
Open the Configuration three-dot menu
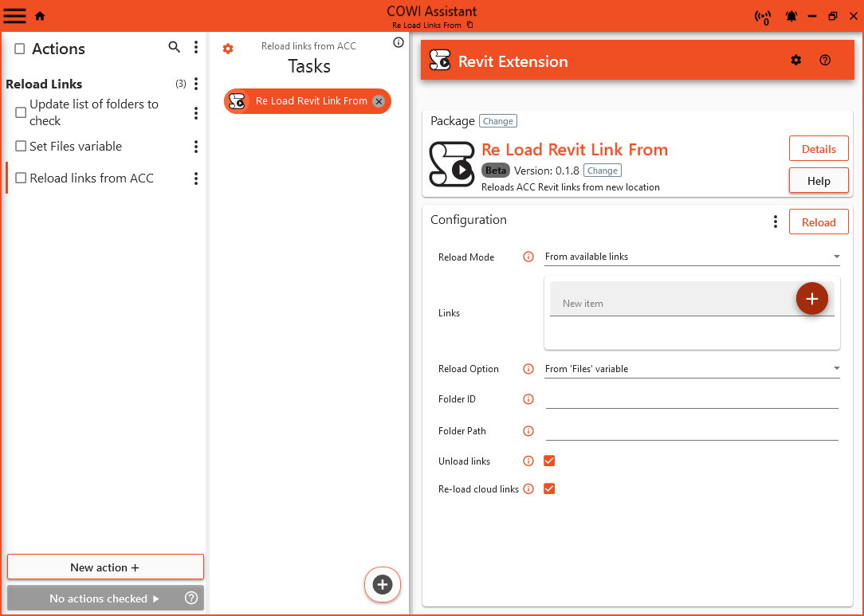[775, 222]
